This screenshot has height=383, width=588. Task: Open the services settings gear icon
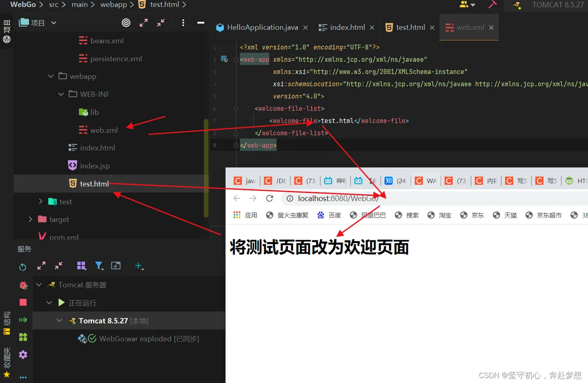tap(23, 354)
